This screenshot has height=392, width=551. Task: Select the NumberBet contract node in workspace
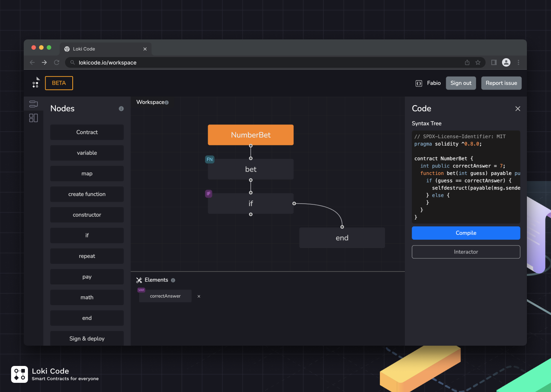pos(251,135)
